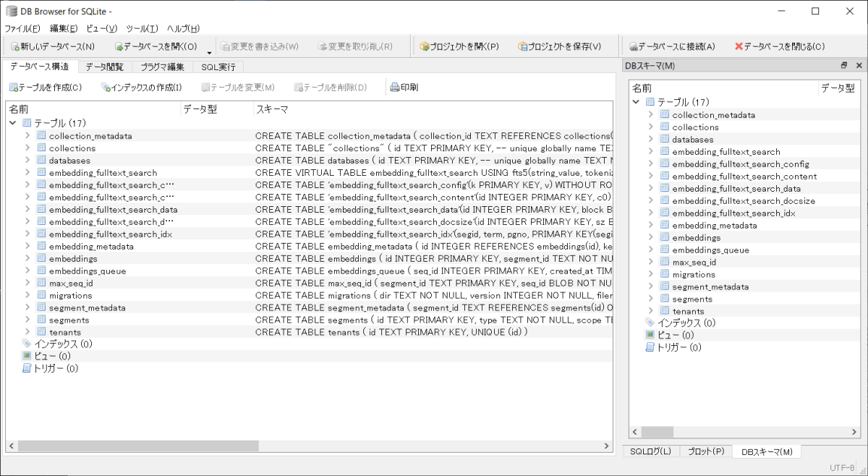
Task: Select DBスキーマ(M) bottom tab
Action: click(x=767, y=451)
